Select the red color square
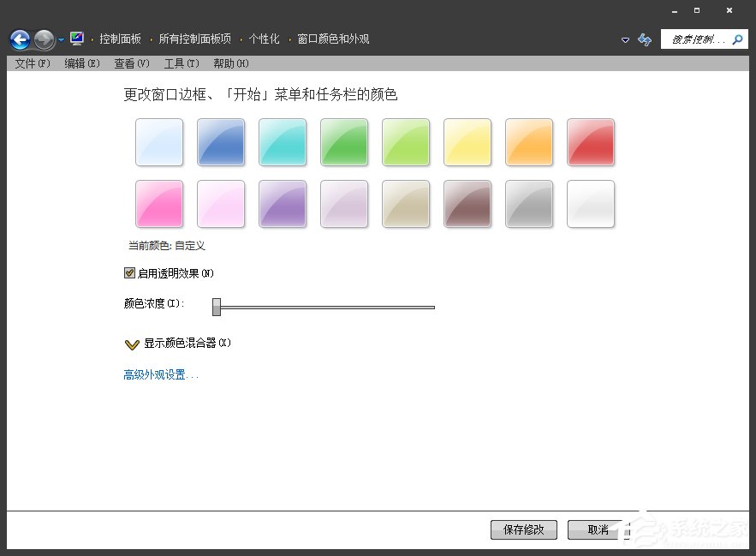The height and width of the screenshot is (556, 756). click(x=591, y=142)
